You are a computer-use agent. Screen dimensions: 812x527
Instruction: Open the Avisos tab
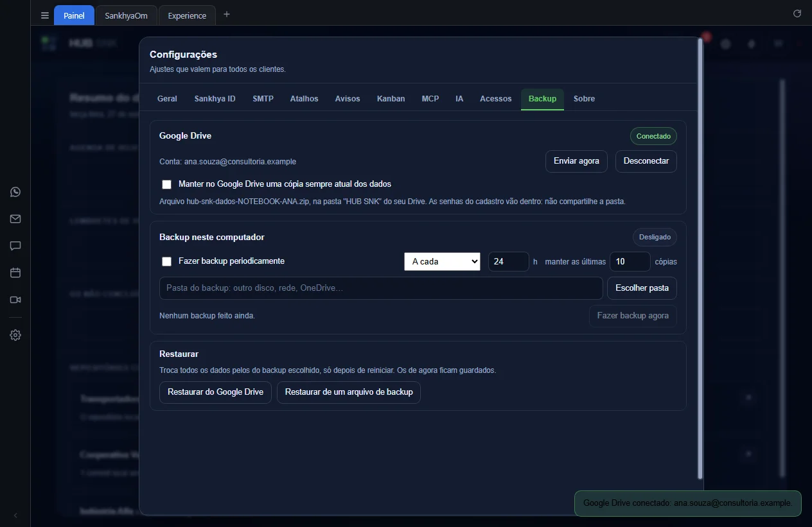pos(348,99)
